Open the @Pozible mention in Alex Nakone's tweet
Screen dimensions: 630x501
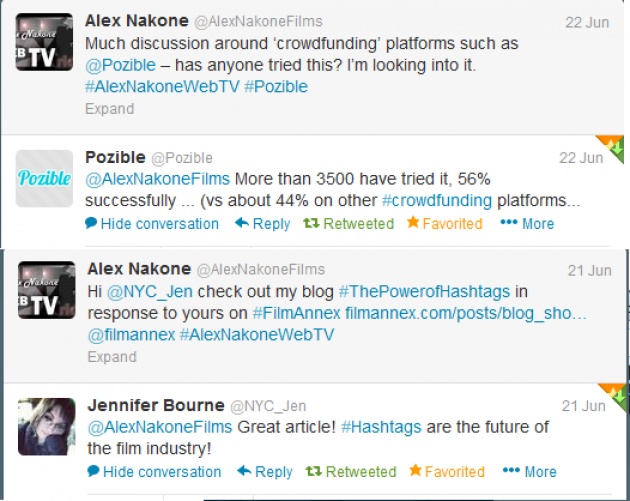pyautogui.click(x=120, y=65)
